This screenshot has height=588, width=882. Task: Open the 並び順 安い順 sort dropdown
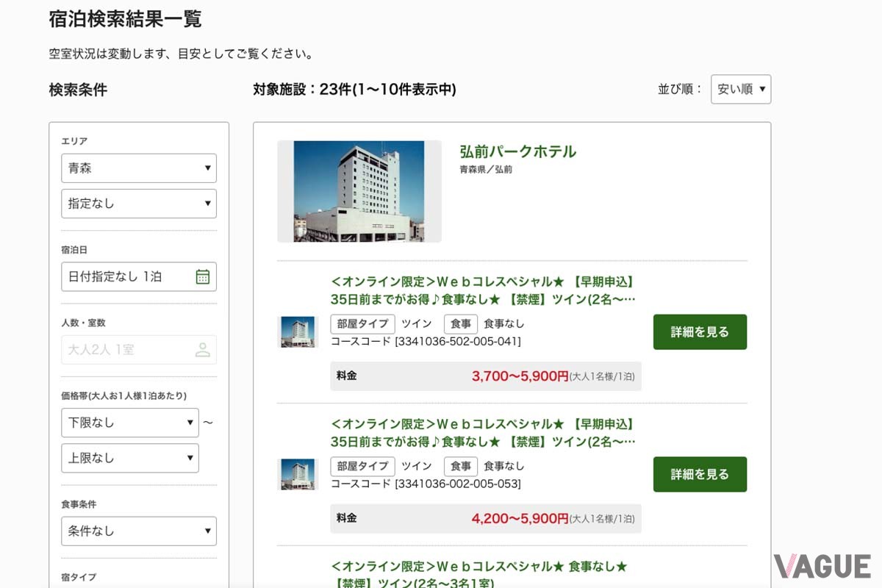click(x=741, y=89)
